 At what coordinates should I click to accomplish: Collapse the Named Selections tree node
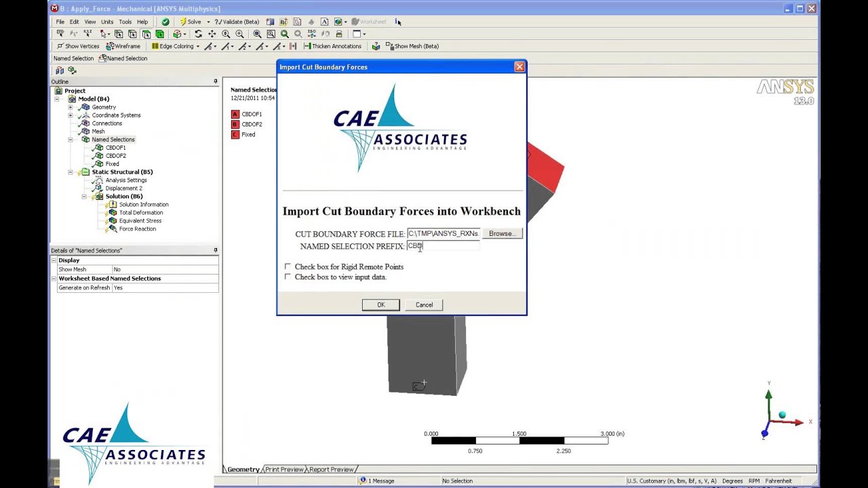tap(71, 140)
